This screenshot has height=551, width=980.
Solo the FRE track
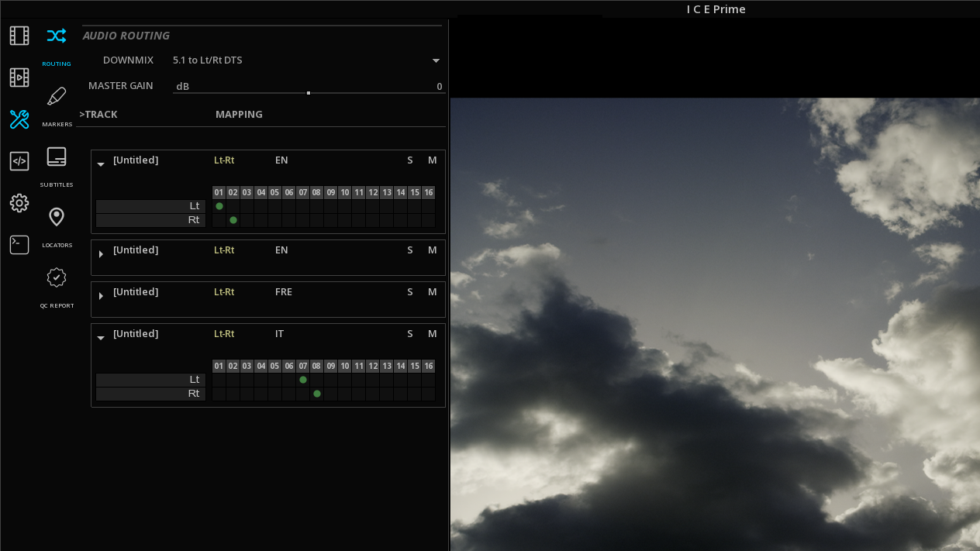click(410, 292)
